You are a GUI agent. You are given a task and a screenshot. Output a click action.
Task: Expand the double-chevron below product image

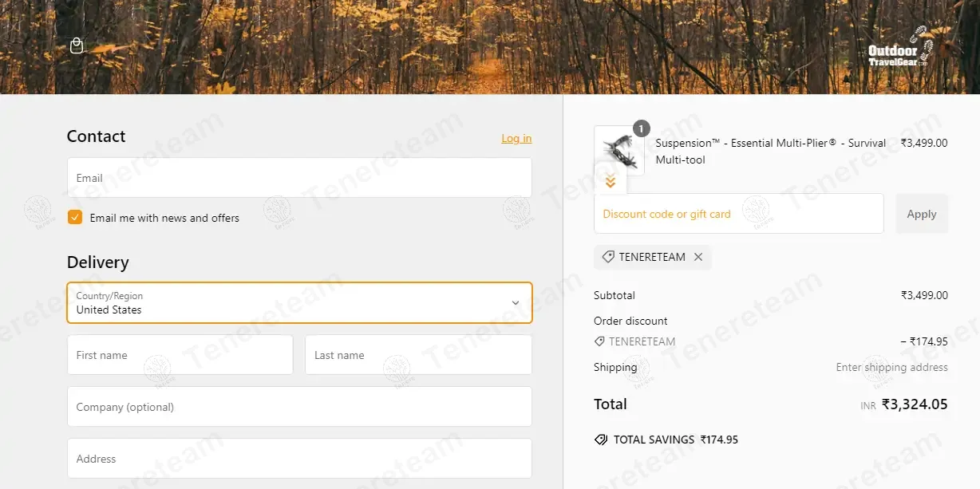(611, 182)
